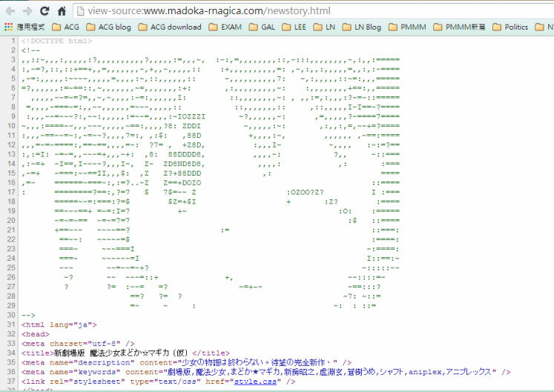Screen dimensions: 554x392
Task: Click the forward navigation arrow
Action: [x=27, y=11]
